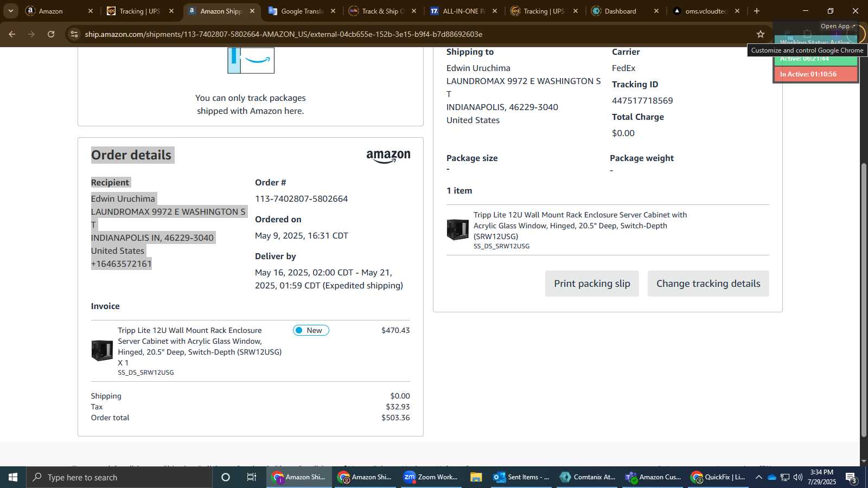Click the network tray icon
The image size is (868, 488).
pyautogui.click(x=785, y=477)
